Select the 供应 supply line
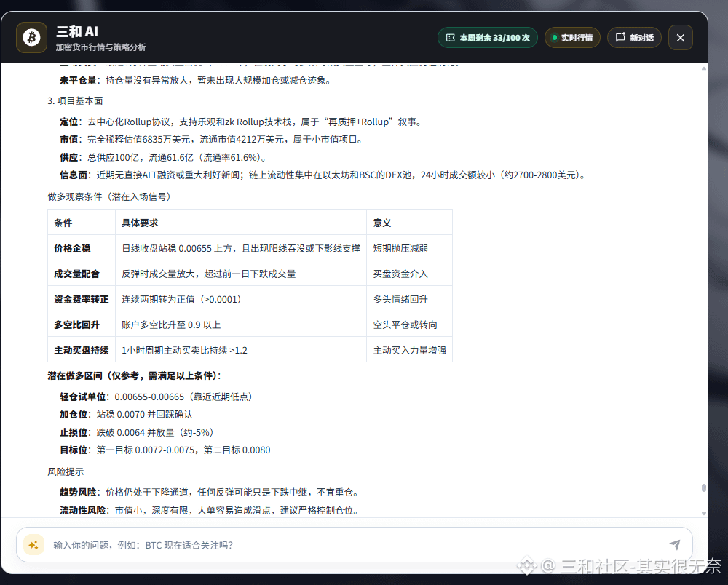 tap(165, 157)
